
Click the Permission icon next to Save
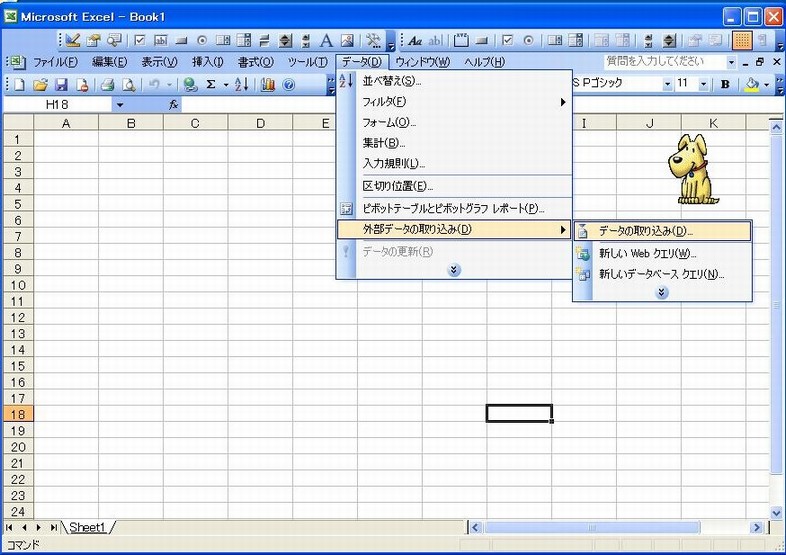pyautogui.click(x=82, y=85)
